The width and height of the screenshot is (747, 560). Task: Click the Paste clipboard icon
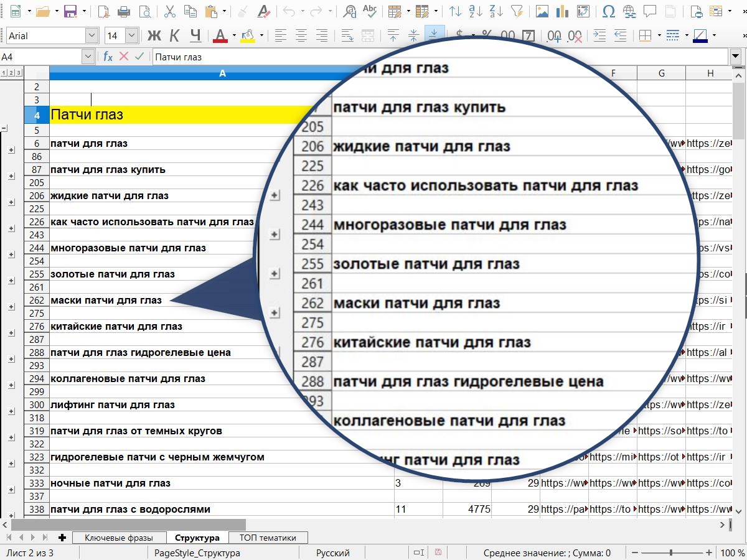click(212, 11)
